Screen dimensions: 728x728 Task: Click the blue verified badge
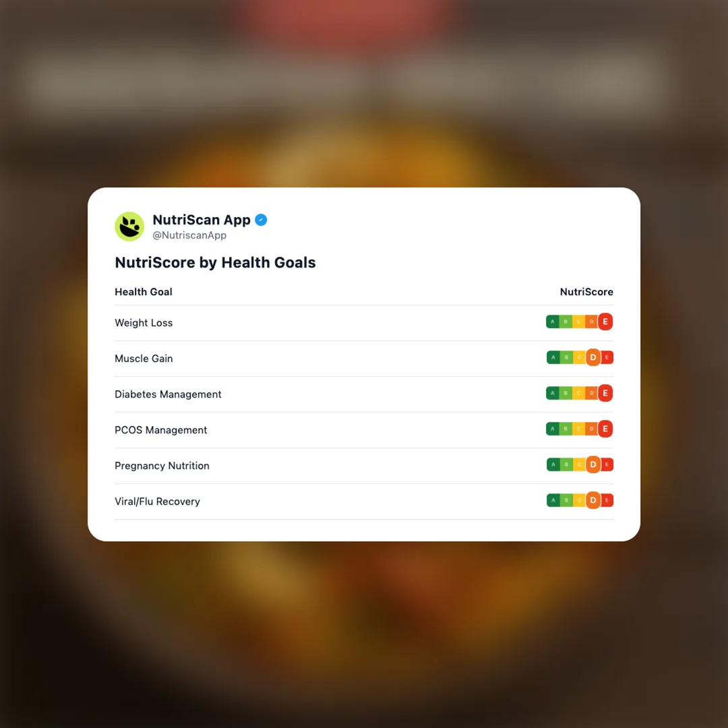point(261,220)
